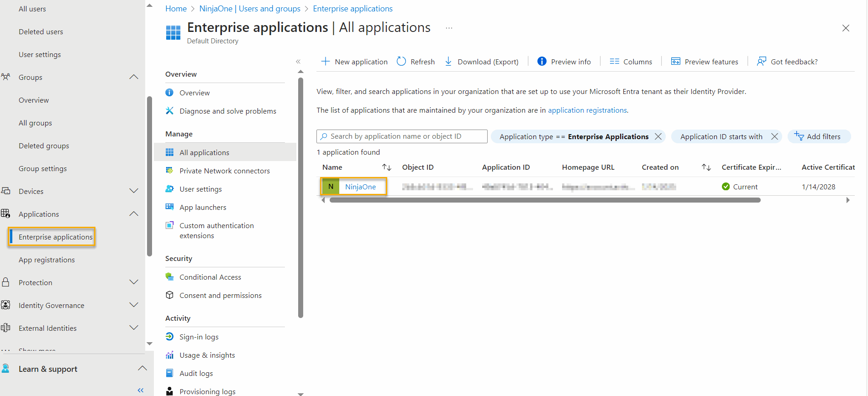Open Deleted users in left navigation
868x396 pixels.
tap(41, 31)
